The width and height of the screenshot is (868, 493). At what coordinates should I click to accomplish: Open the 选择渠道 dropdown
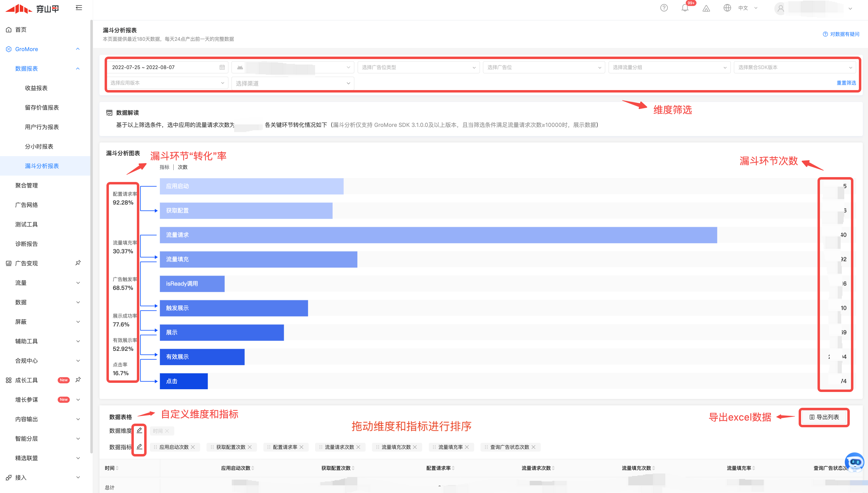(293, 83)
